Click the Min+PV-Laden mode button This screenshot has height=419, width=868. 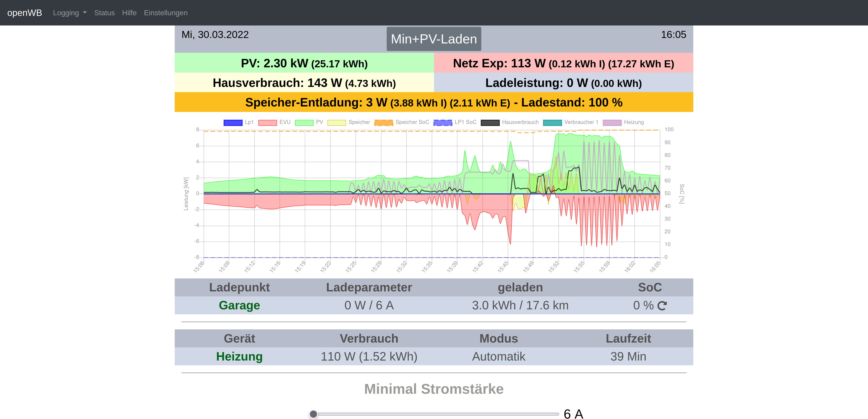(434, 39)
